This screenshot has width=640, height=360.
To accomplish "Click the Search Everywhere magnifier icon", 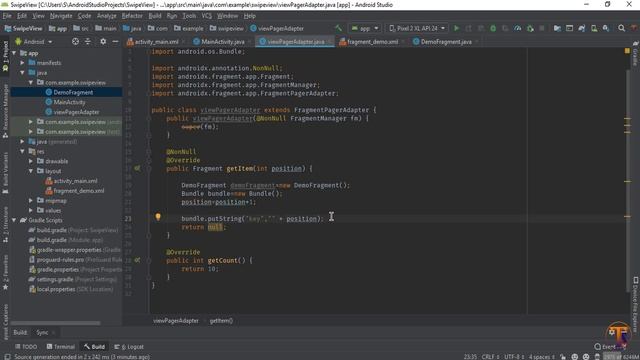I will pyautogui.click(x=621, y=28).
